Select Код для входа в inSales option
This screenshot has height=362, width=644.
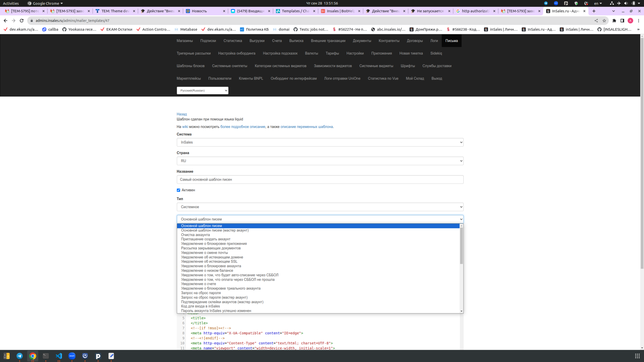click(x=200, y=306)
